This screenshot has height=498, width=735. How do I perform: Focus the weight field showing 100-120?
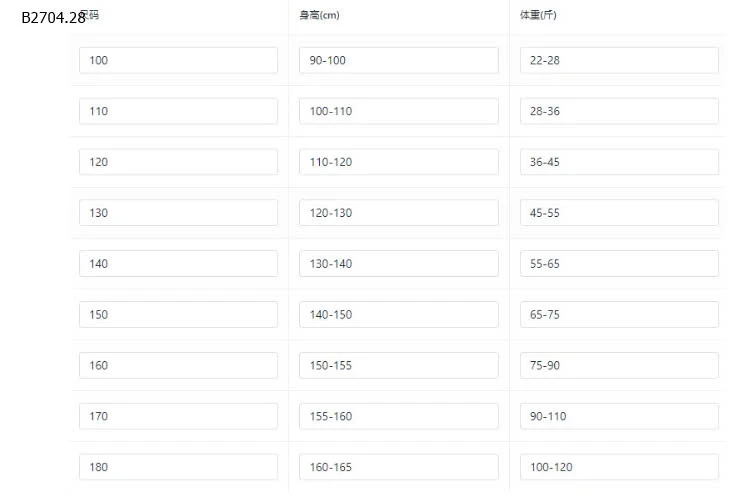tap(618, 467)
